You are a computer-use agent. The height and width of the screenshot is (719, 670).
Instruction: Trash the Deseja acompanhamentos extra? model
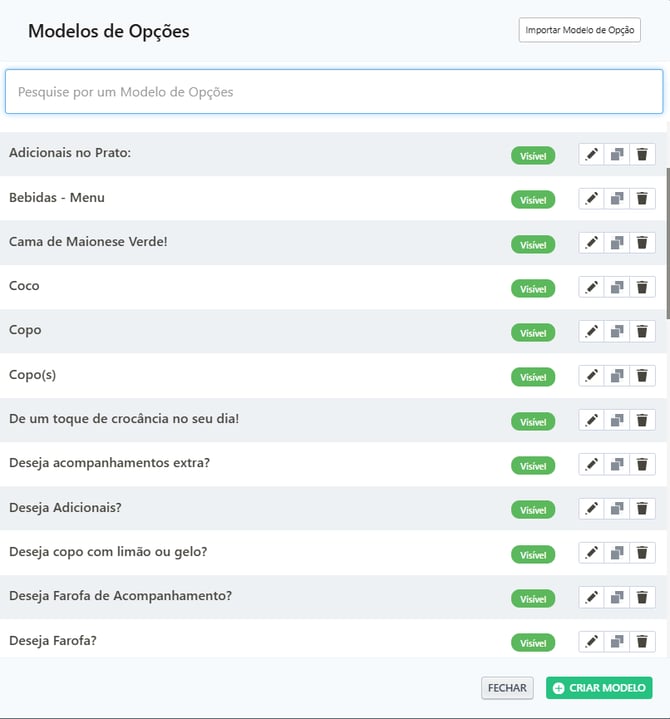coord(642,465)
